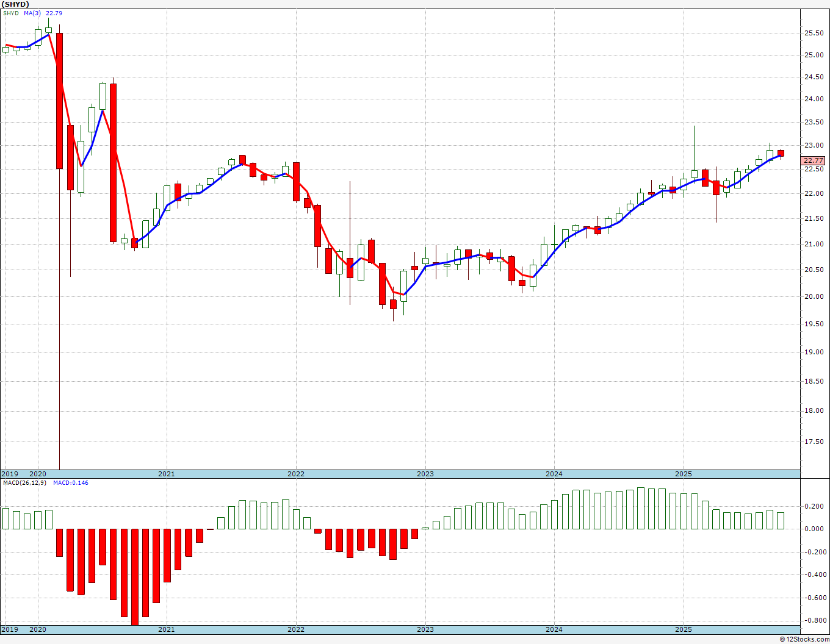Click 2020 on the MACD panel time axis
This screenshot has height=644, width=830.
pyautogui.click(x=38, y=629)
